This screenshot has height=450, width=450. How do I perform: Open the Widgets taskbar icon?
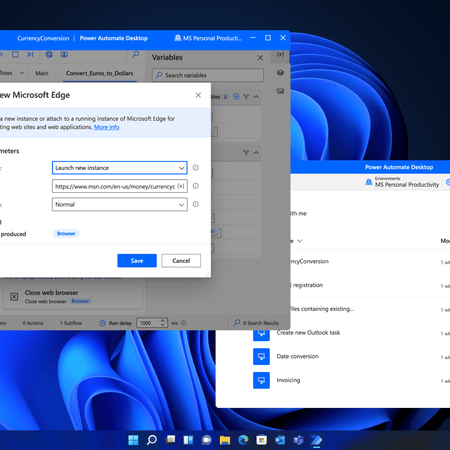click(188, 440)
